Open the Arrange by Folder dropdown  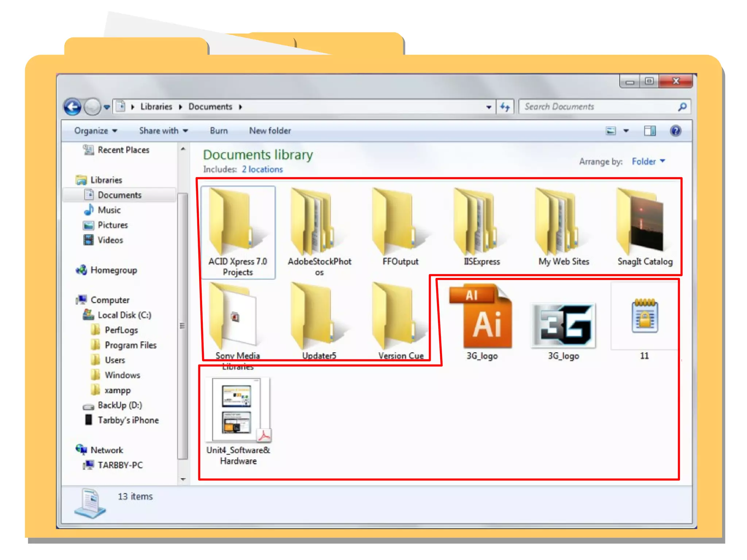pos(648,161)
